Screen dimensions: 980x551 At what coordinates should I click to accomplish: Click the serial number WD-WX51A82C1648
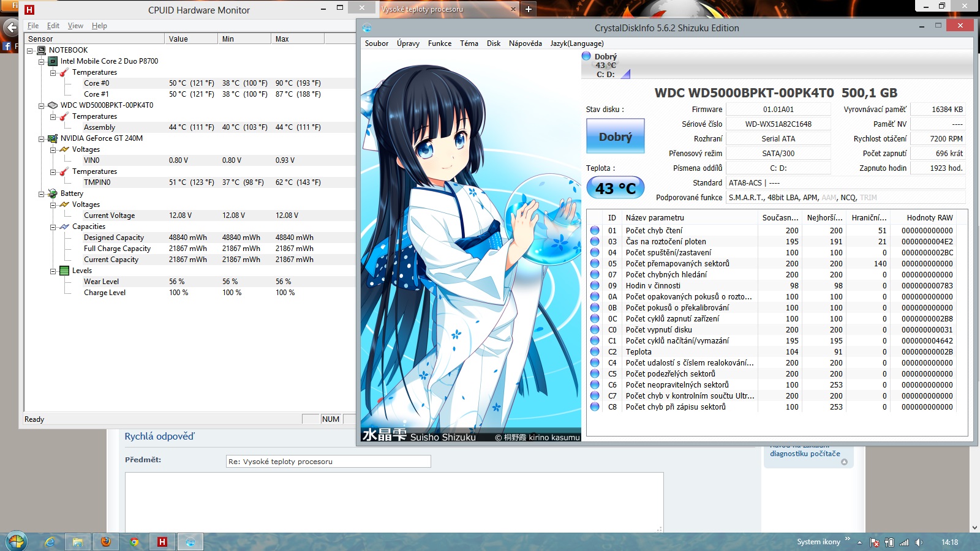(778, 124)
